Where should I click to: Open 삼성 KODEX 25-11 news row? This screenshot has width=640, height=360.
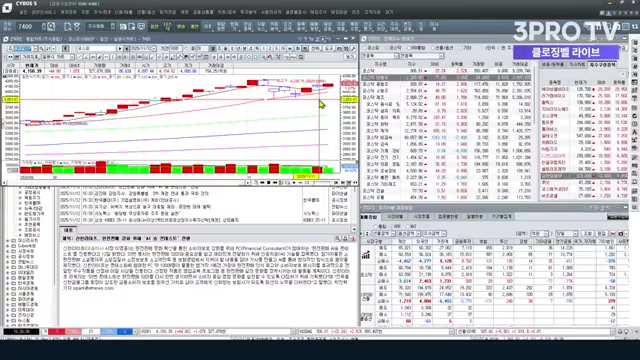(204, 220)
